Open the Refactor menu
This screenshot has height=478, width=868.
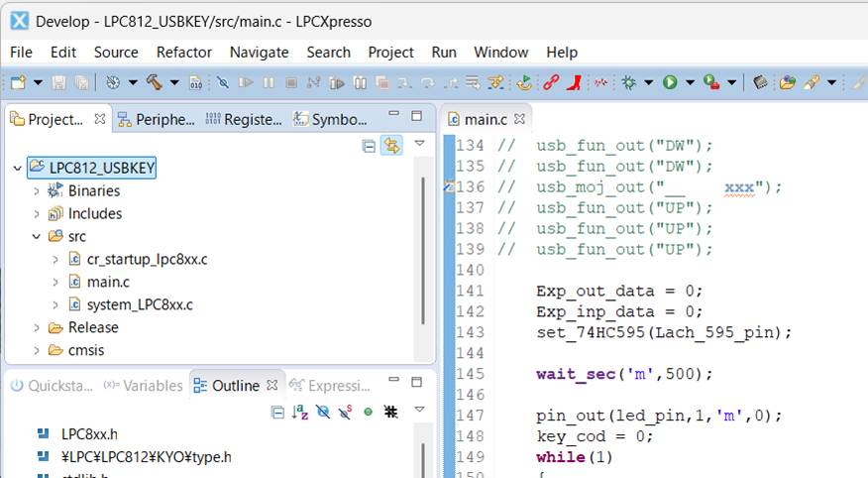[183, 52]
